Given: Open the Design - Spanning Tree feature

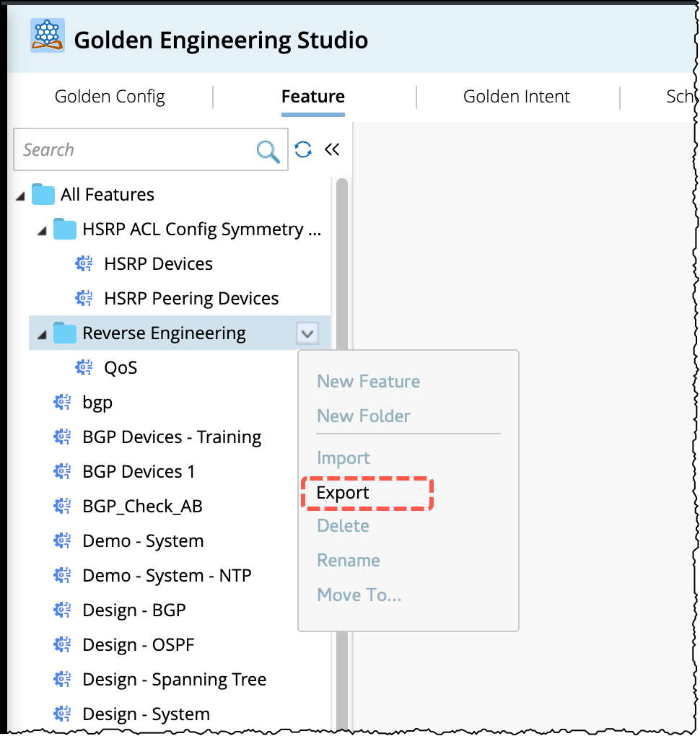Looking at the screenshot, I should (175, 680).
